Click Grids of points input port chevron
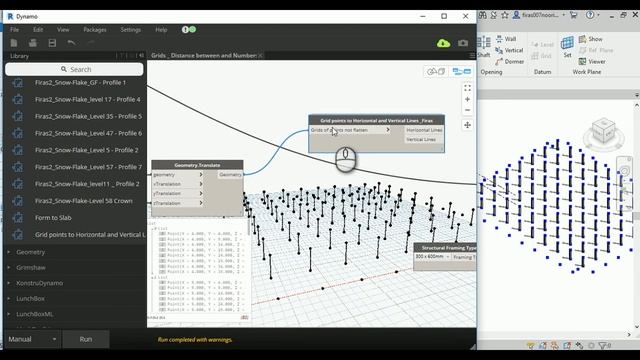 (388, 130)
